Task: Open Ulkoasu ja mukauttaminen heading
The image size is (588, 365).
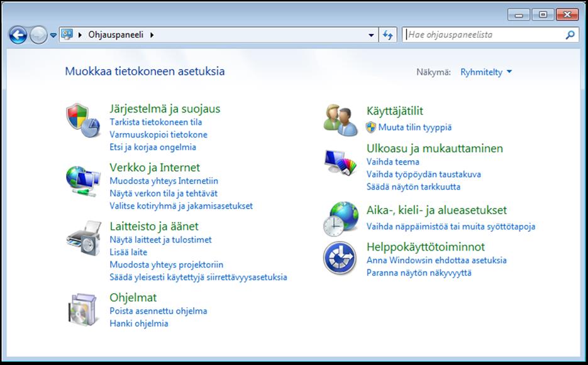Action: 435,148
